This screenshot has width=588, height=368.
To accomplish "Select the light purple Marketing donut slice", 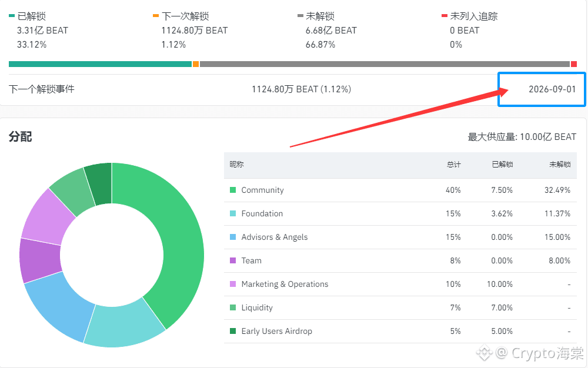I will click(47, 219).
